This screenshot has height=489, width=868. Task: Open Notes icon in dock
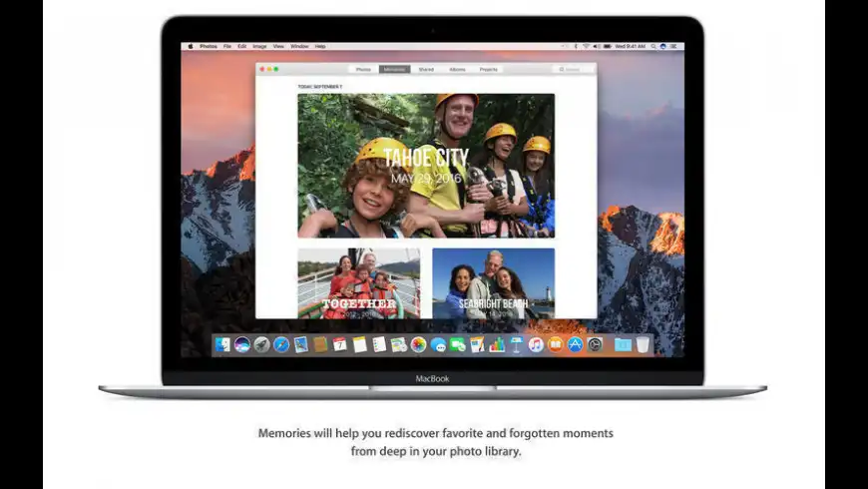tap(360, 344)
